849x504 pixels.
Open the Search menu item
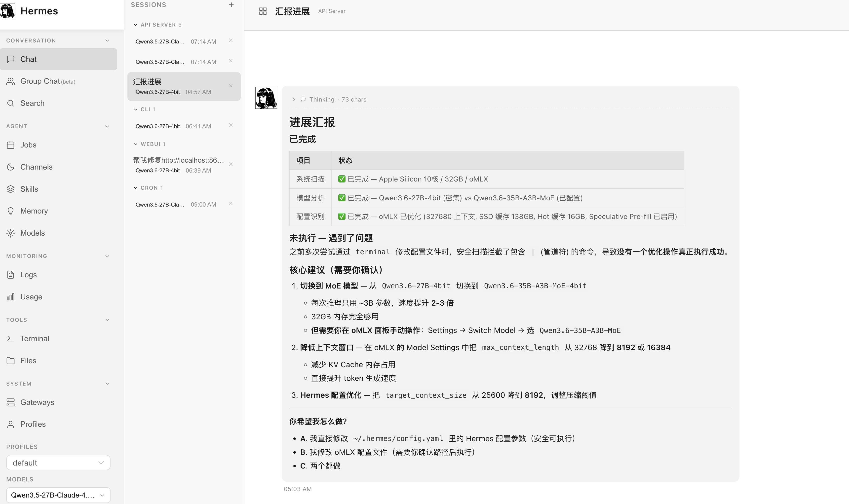click(x=32, y=103)
